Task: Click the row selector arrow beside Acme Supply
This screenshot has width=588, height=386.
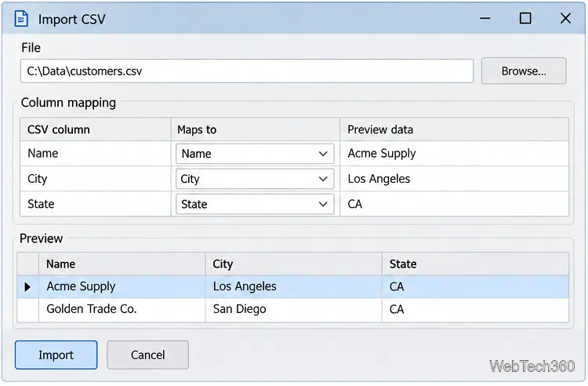Action: [27, 287]
